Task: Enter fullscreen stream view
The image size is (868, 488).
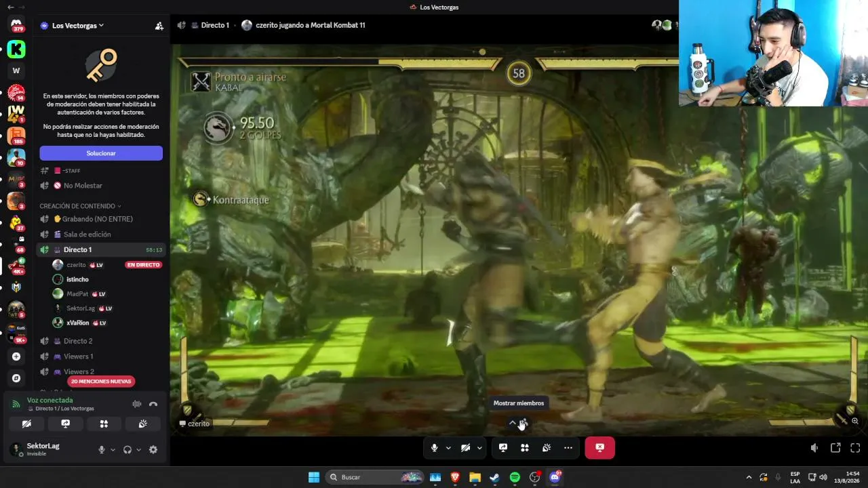Action: click(x=855, y=448)
